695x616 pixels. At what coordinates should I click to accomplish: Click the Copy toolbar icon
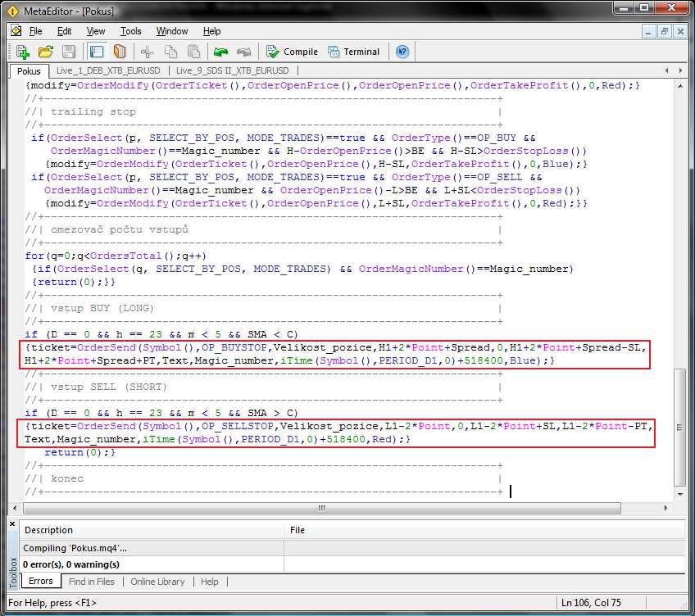point(170,52)
